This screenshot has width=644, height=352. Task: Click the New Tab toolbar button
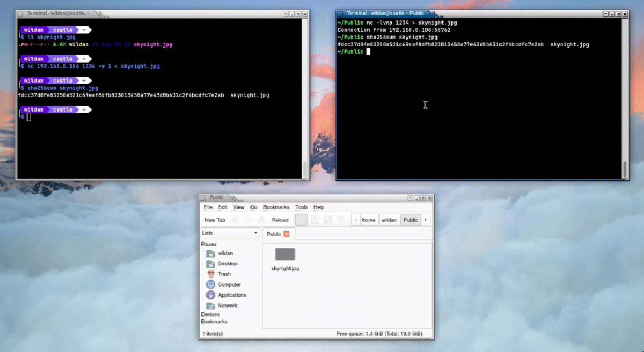215,220
